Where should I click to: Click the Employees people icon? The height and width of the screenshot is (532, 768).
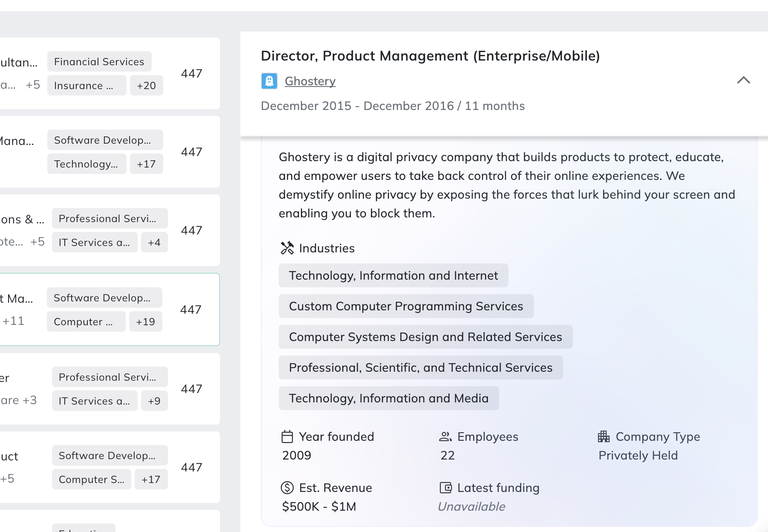pos(445,437)
